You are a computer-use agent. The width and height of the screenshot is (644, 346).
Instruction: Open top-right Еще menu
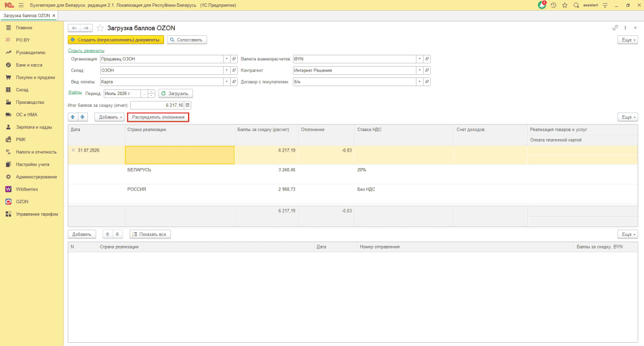pos(628,40)
